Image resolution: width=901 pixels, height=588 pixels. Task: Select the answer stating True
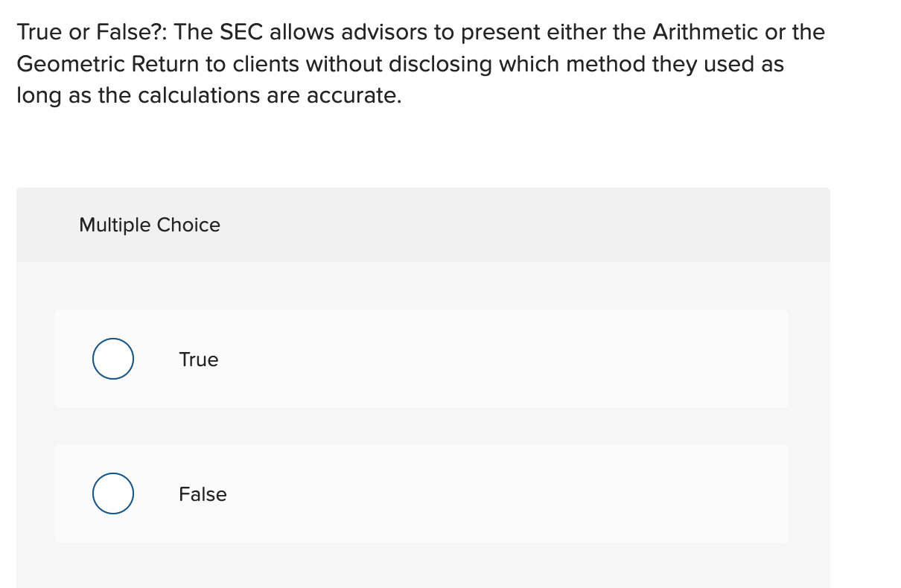click(x=197, y=359)
